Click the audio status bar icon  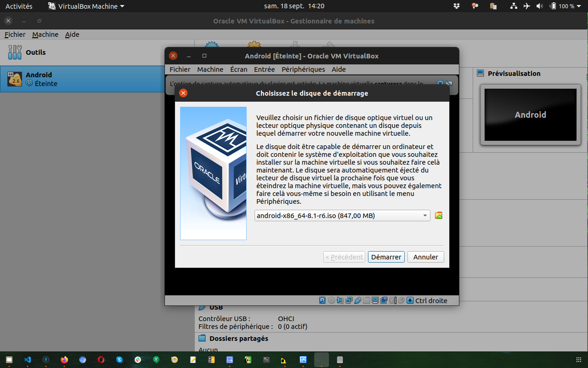340,300
